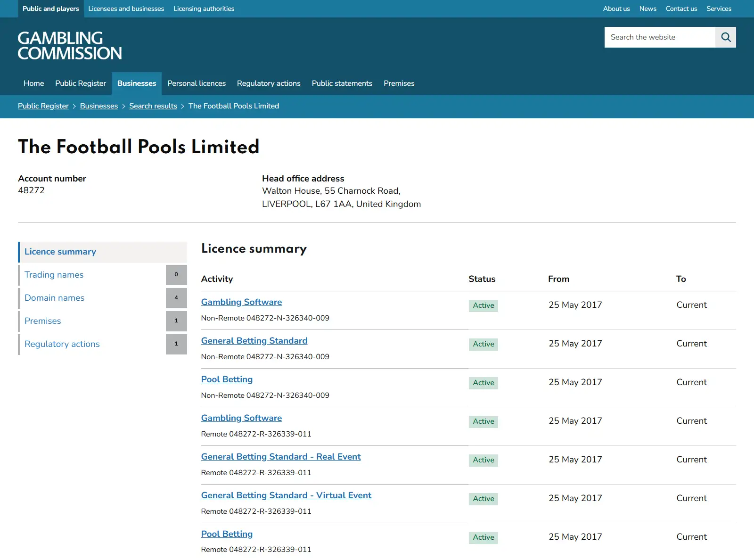Open the Services link

(719, 8)
